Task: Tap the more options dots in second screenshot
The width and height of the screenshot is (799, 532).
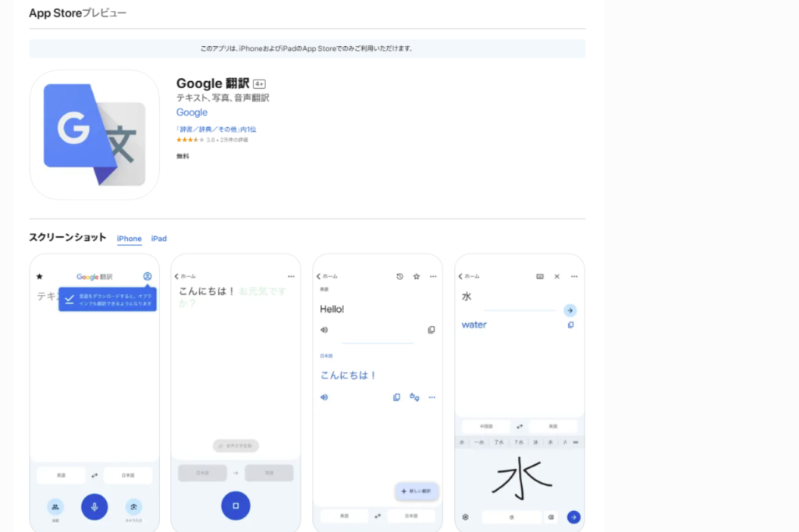Action: [x=291, y=276]
